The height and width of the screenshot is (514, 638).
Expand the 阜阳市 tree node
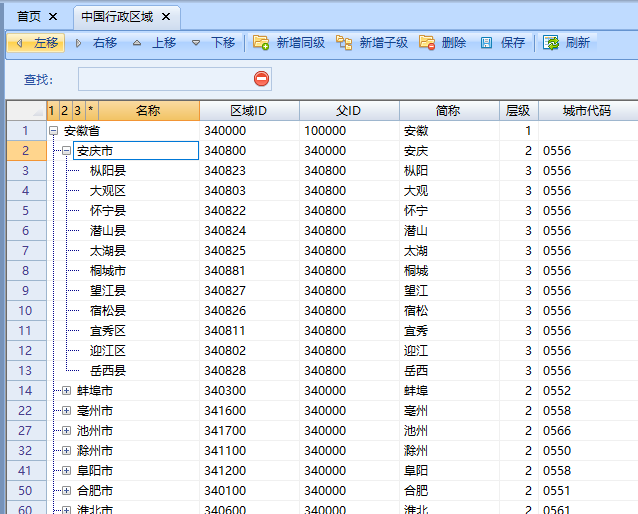[x=66, y=470]
